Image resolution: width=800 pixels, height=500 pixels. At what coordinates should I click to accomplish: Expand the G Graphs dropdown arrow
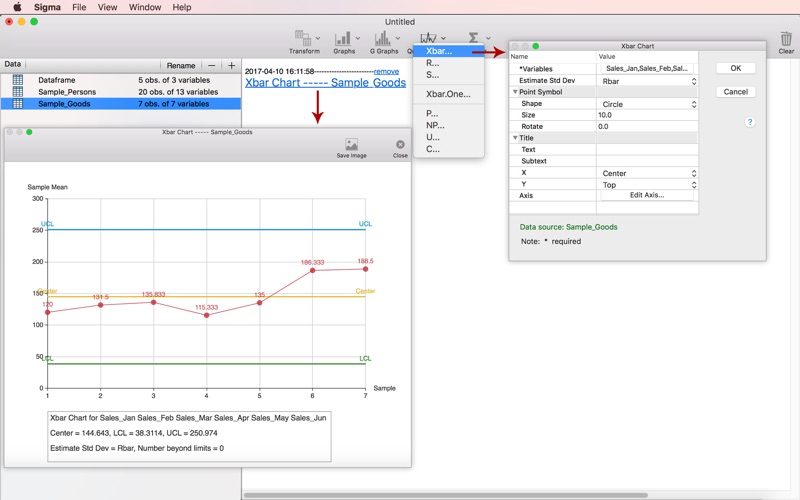pyautogui.click(x=397, y=38)
